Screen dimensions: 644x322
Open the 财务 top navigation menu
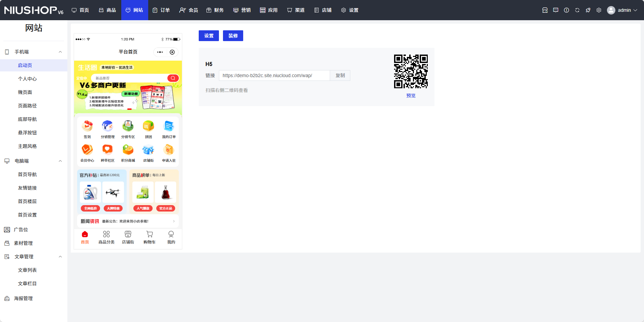215,10
